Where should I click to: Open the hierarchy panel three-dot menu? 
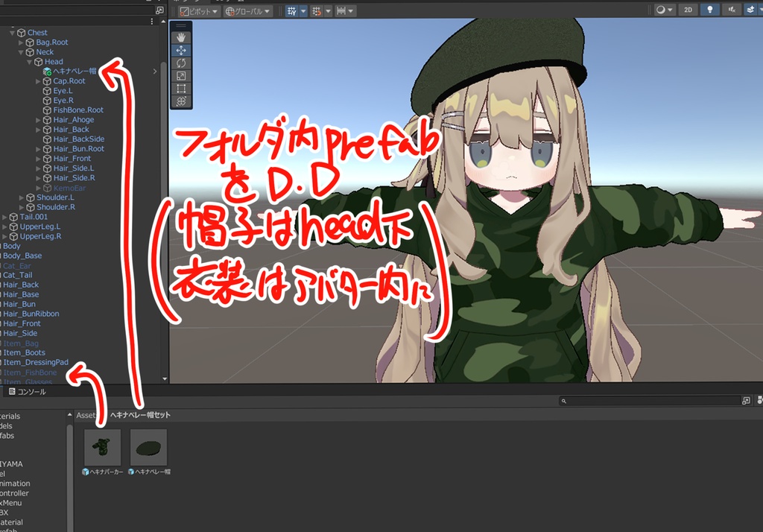point(152,22)
